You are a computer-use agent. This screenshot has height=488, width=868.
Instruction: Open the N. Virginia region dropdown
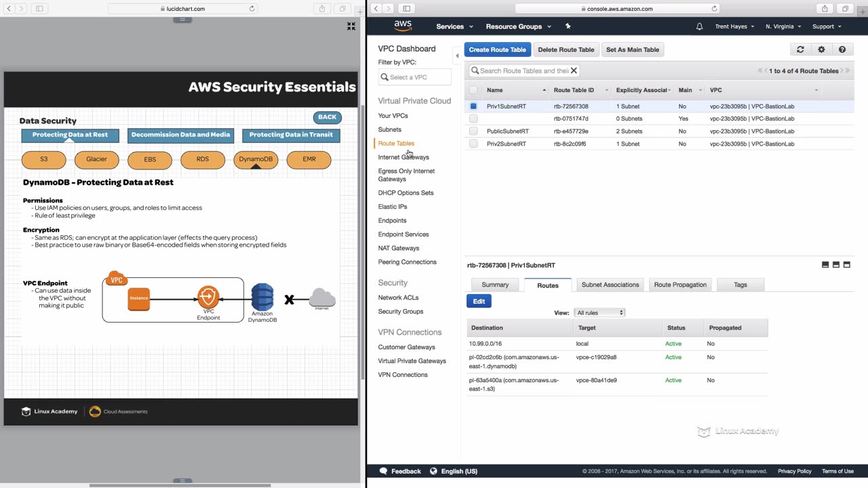[x=783, y=26]
